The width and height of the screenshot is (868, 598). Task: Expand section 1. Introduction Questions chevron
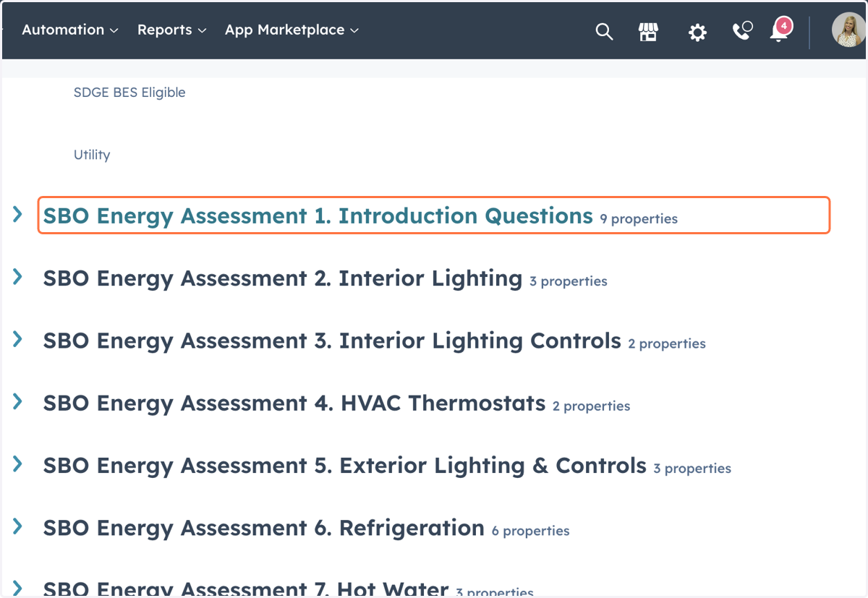tap(18, 214)
